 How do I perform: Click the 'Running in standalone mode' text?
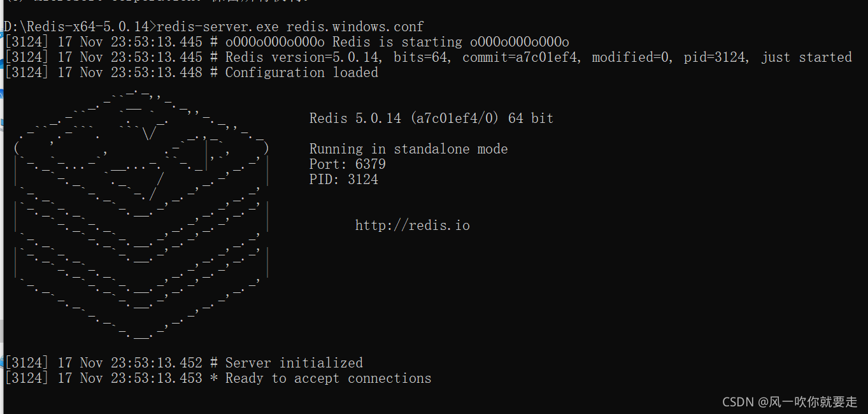tap(409, 149)
